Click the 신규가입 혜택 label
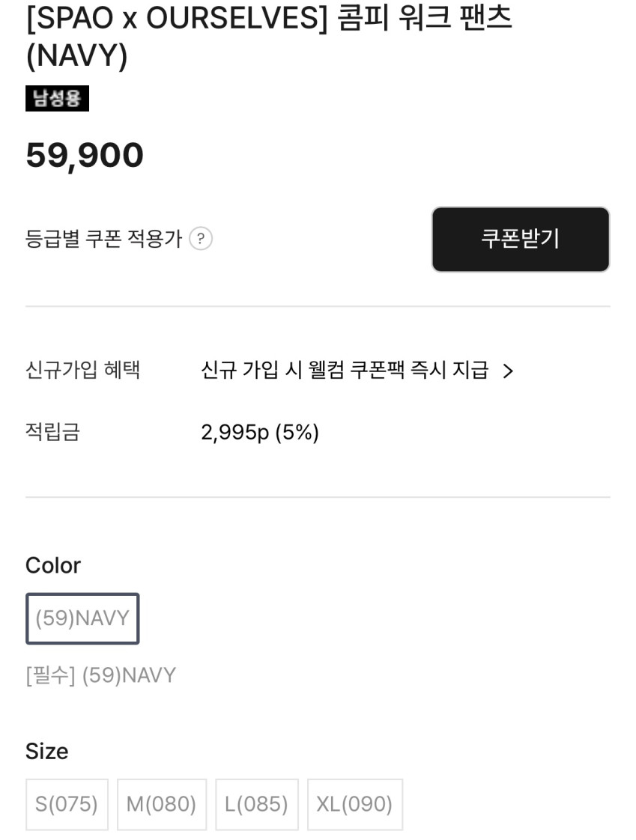The image size is (636, 840). (82, 370)
